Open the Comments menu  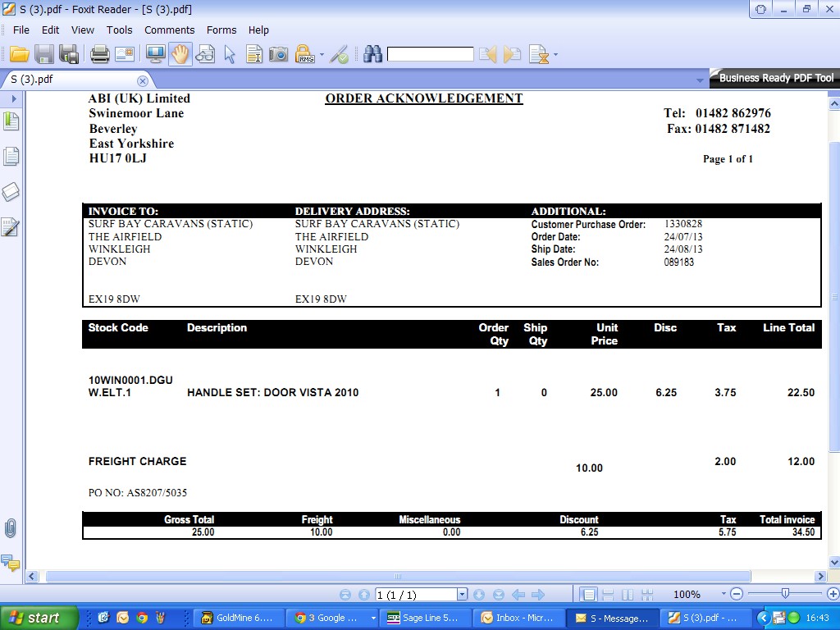click(169, 30)
